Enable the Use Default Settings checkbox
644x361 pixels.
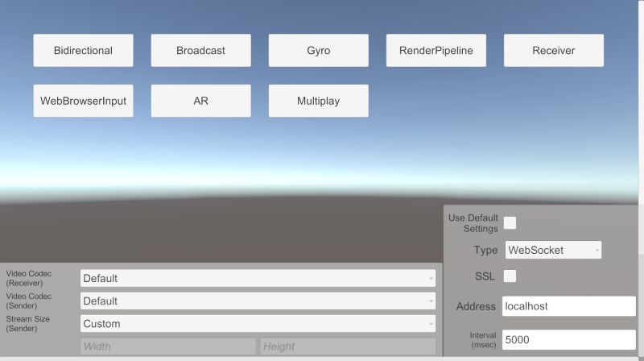(510, 223)
